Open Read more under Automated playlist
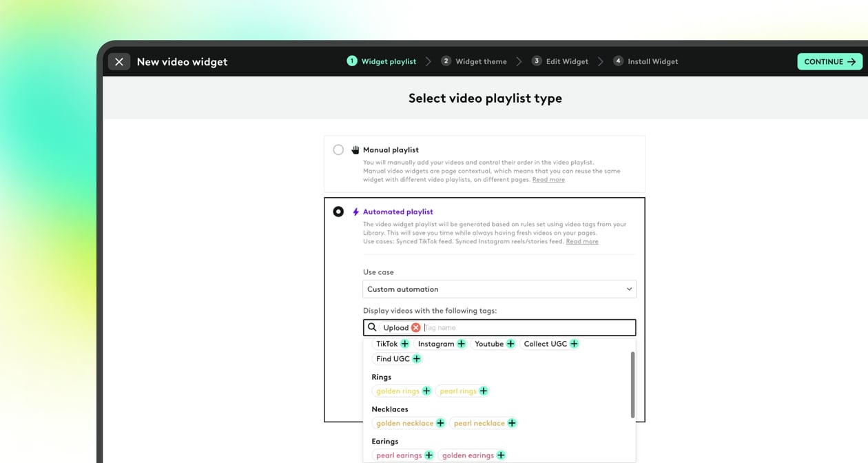 tap(581, 241)
